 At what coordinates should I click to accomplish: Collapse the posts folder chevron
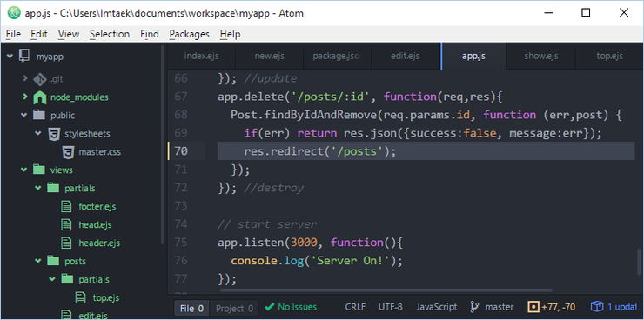point(38,261)
